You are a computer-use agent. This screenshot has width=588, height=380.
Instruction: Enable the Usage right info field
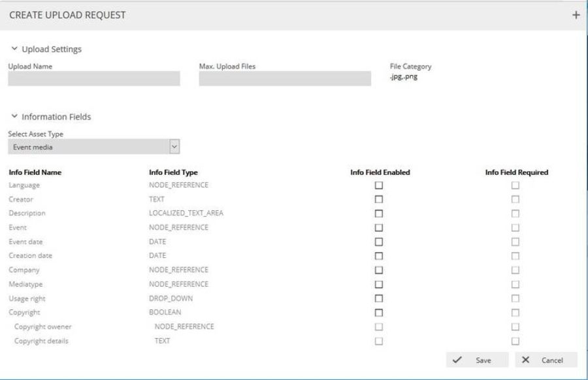click(379, 298)
